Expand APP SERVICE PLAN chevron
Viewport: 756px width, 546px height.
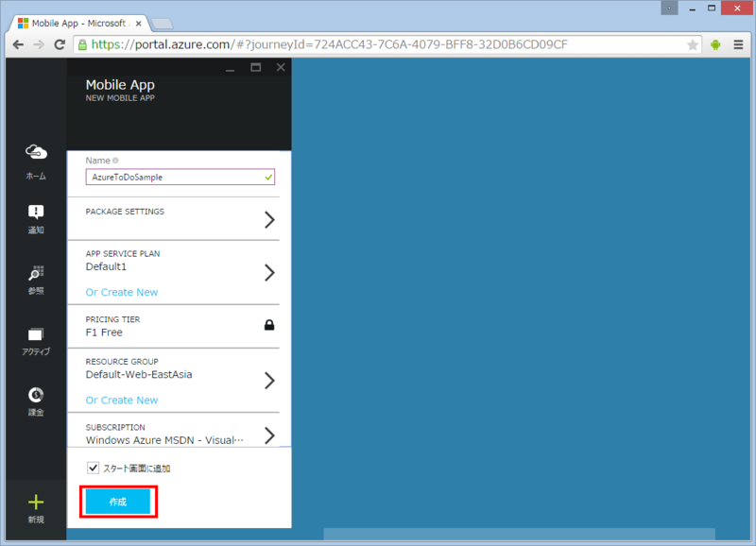269,273
